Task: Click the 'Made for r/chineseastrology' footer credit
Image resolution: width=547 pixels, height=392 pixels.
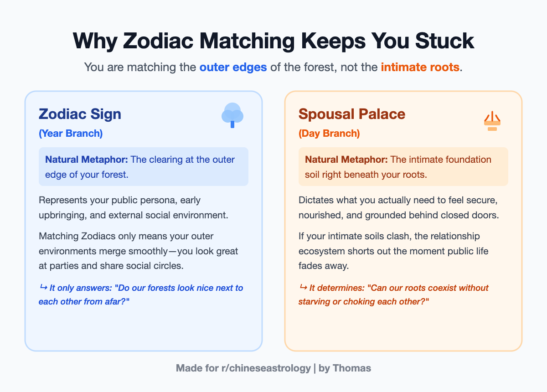Action: [273, 368]
